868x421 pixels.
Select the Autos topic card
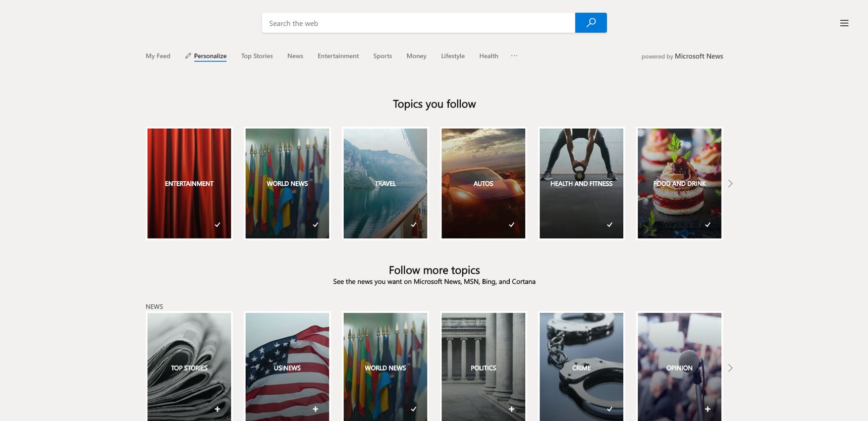click(483, 183)
